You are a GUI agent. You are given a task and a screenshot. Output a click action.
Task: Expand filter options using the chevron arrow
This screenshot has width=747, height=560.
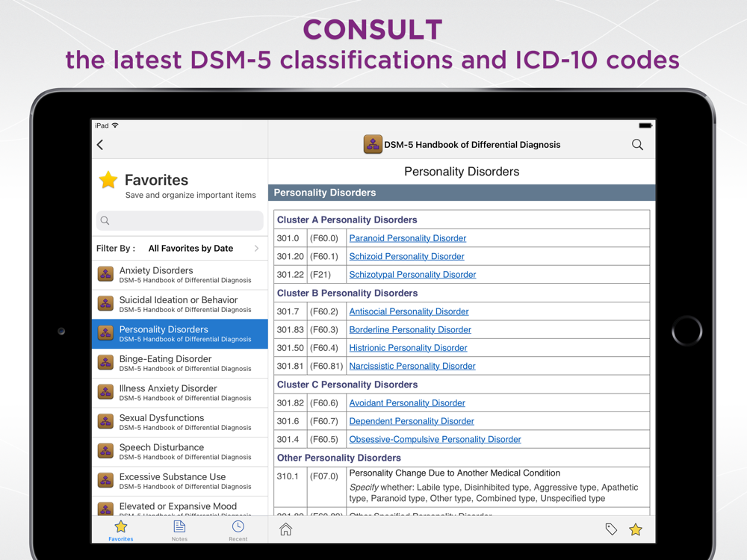257,248
